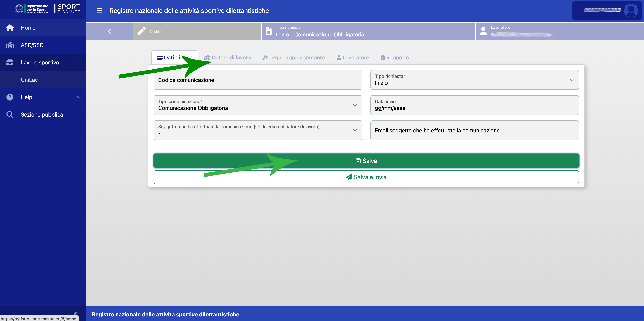Click the back arrow in breadcrumb bar
The width and height of the screenshot is (644, 321).
109,32
